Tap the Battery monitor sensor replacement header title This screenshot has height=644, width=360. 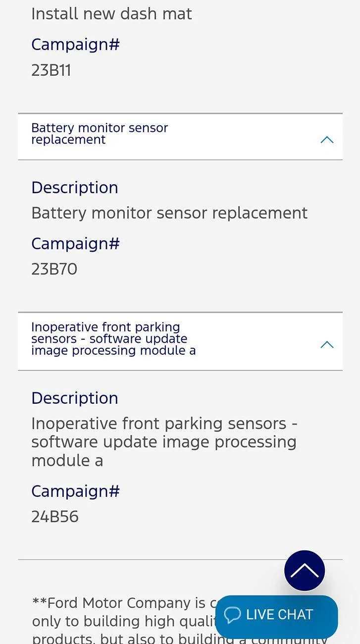100,134
